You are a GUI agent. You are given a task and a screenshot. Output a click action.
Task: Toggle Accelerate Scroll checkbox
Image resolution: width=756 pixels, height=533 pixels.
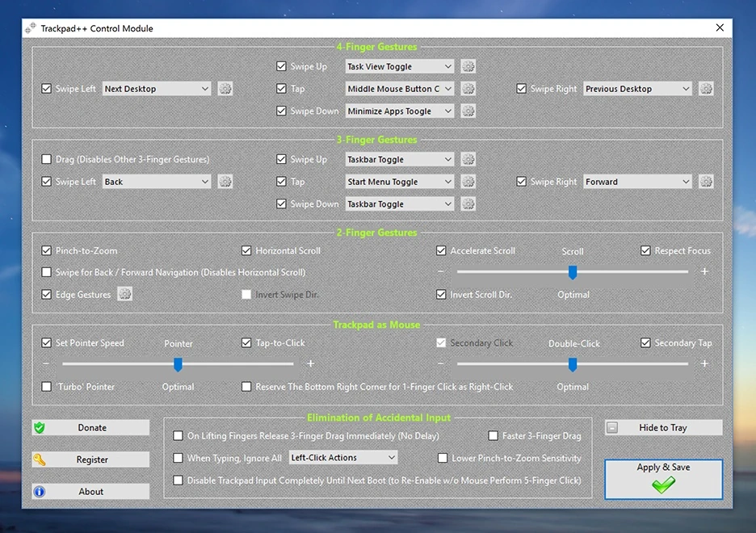tap(441, 250)
